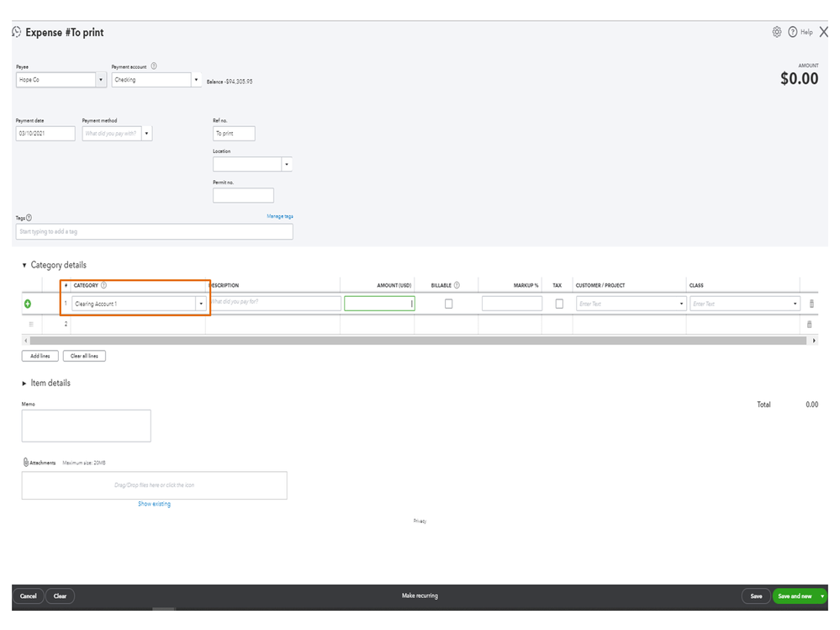Open the Customer / Project dropdown

(x=681, y=304)
